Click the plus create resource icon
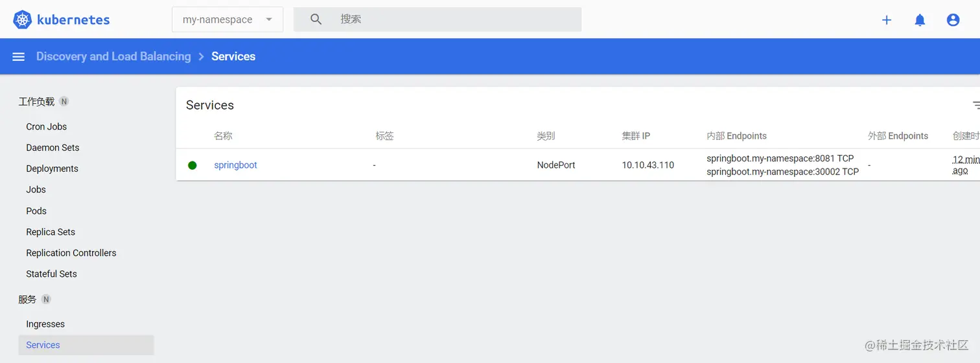 [x=887, y=20]
